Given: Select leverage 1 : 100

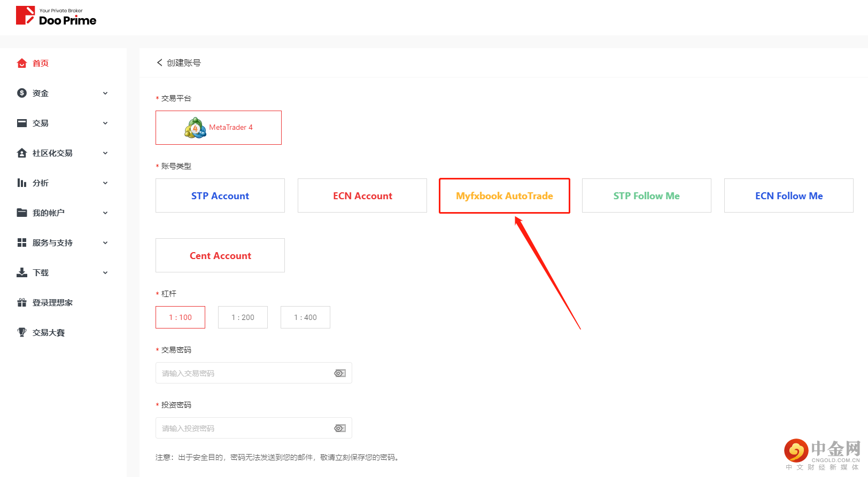Looking at the screenshot, I should [180, 317].
